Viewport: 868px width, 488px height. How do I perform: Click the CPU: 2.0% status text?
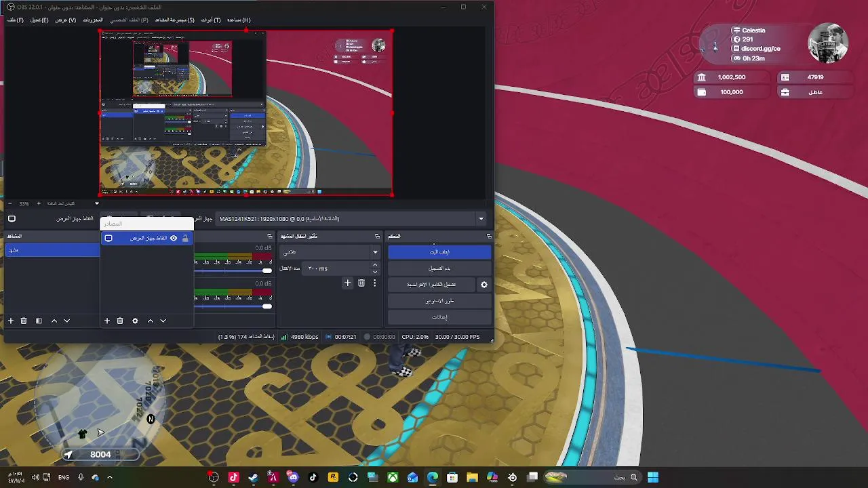point(415,337)
